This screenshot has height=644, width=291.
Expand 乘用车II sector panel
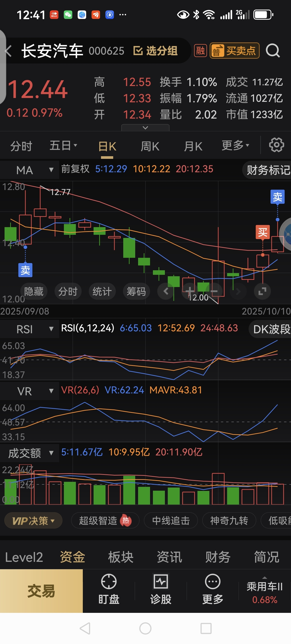pos(264,591)
